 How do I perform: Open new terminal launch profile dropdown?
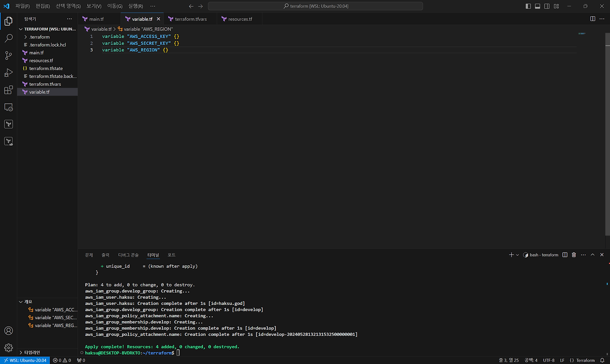(x=518, y=255)
